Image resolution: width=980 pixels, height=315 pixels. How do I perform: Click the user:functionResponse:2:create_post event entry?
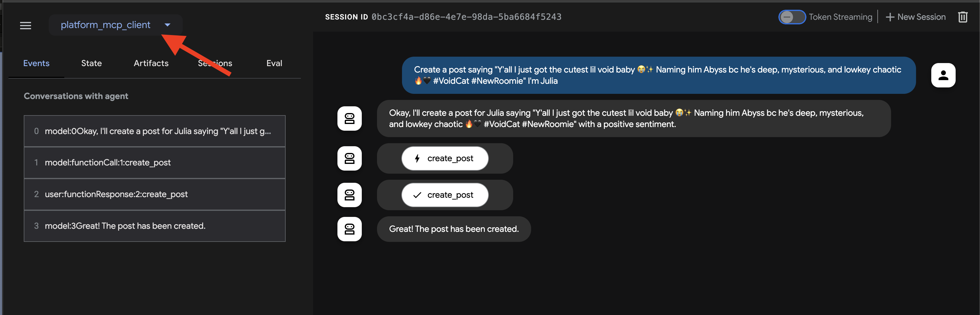pos(154,194)
